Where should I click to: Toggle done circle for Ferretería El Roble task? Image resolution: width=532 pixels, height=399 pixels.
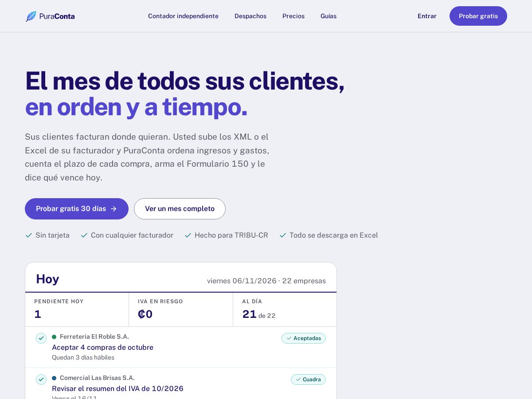(41, 338)
